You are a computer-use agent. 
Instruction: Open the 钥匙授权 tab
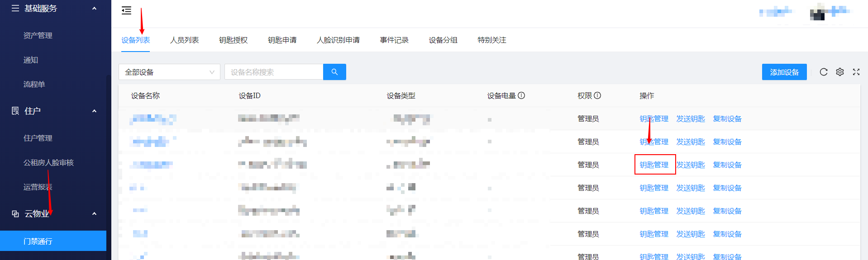point(233,40)
